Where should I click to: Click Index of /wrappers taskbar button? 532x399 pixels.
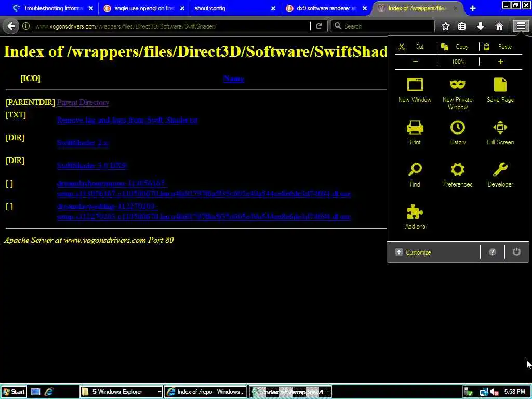click(290, 392)
